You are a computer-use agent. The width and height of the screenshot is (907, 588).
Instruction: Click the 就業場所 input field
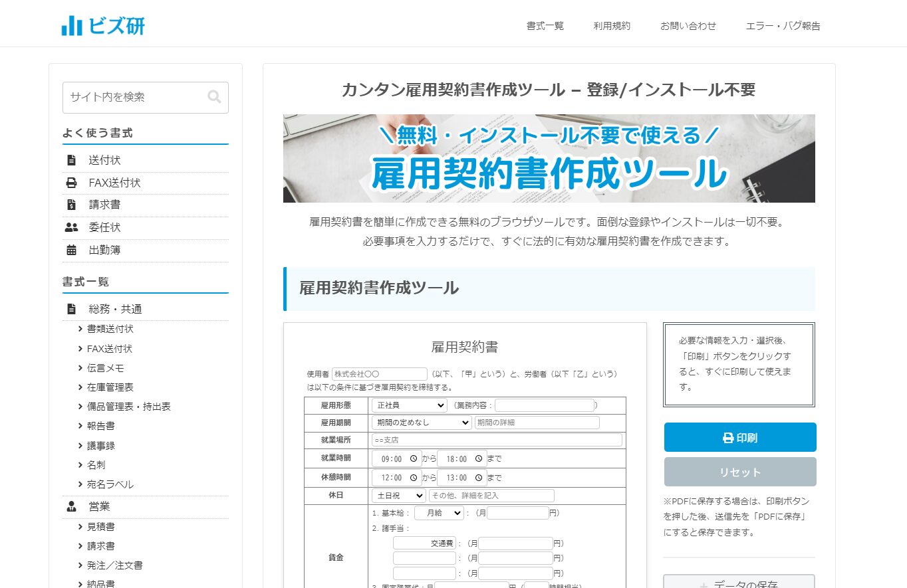tap(497, 440)
